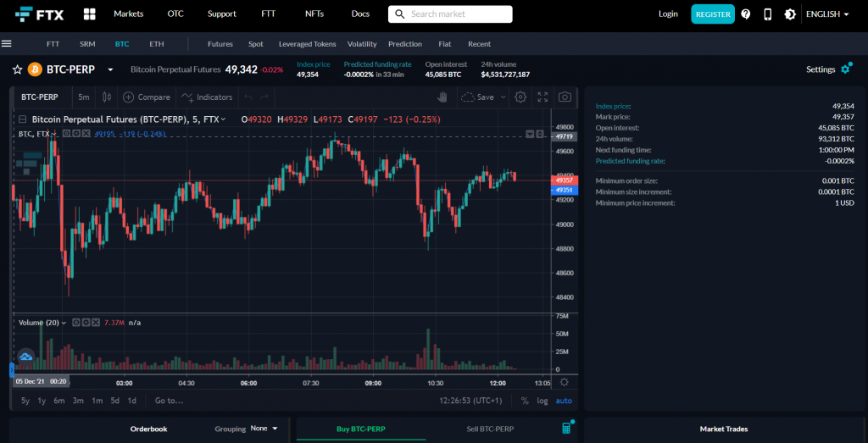868x443 pixels.
Task: Toggle percent scale on the chart
Action: tap(524, 401)
